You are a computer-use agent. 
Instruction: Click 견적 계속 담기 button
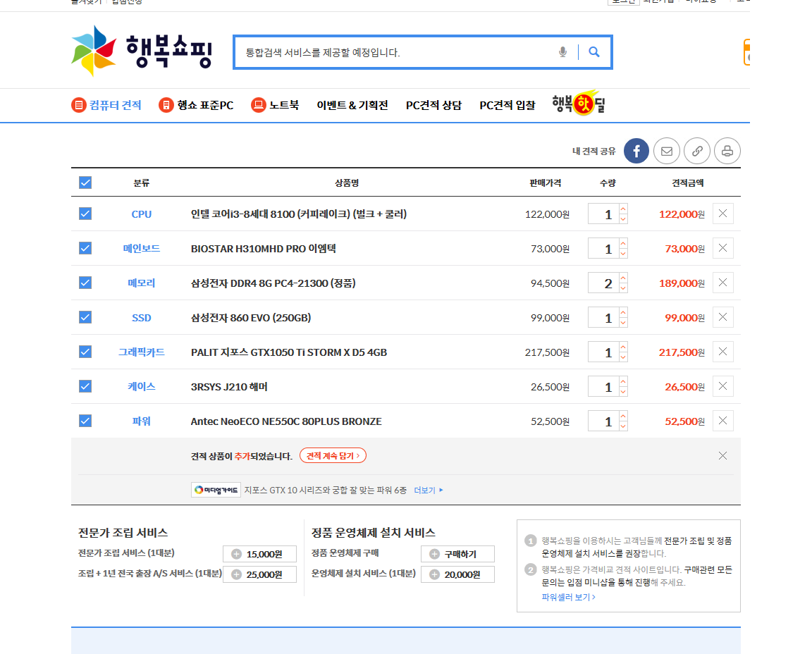tap(333, 456)
